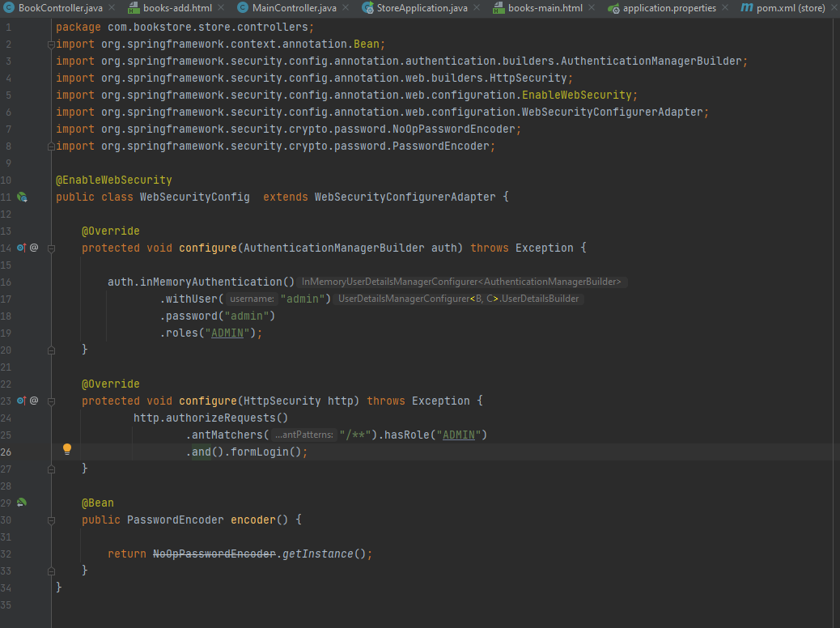Collapse the encoder() method on line 30
This screenshot has width=840, height=628.
52,520
